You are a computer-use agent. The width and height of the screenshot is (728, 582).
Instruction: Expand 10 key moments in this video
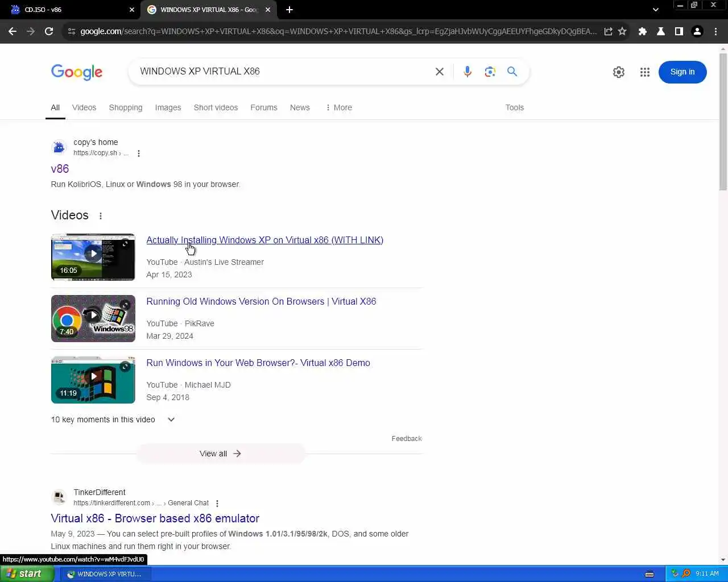click(x=113, y=419)
